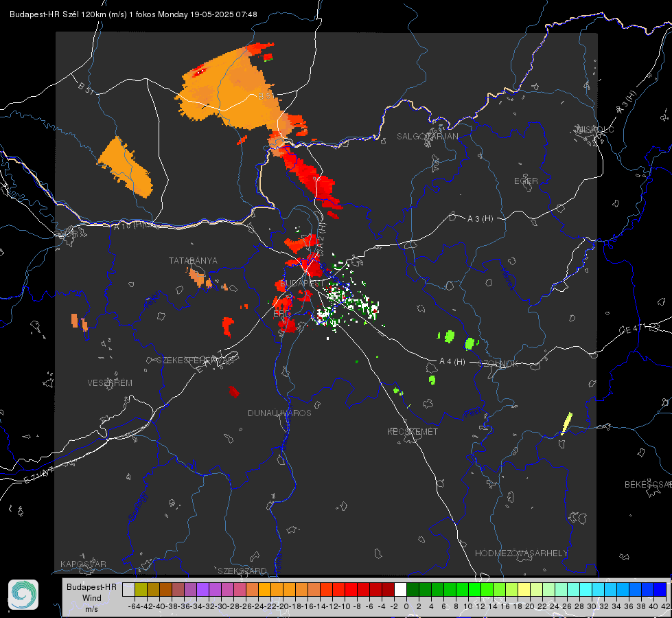
Task: Click the "m/s" unit label in the legend
Action: [x=91, y=609]
